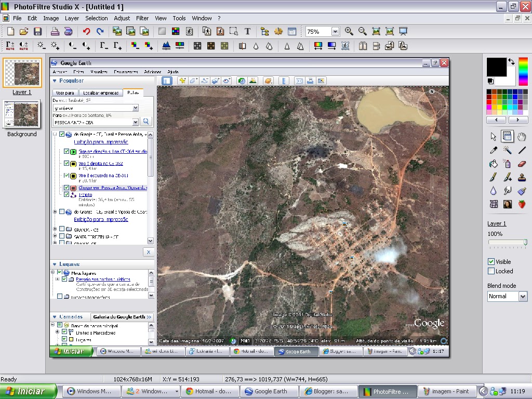
Task: Click the Fit image zoom icon
Action: point(376,32)
